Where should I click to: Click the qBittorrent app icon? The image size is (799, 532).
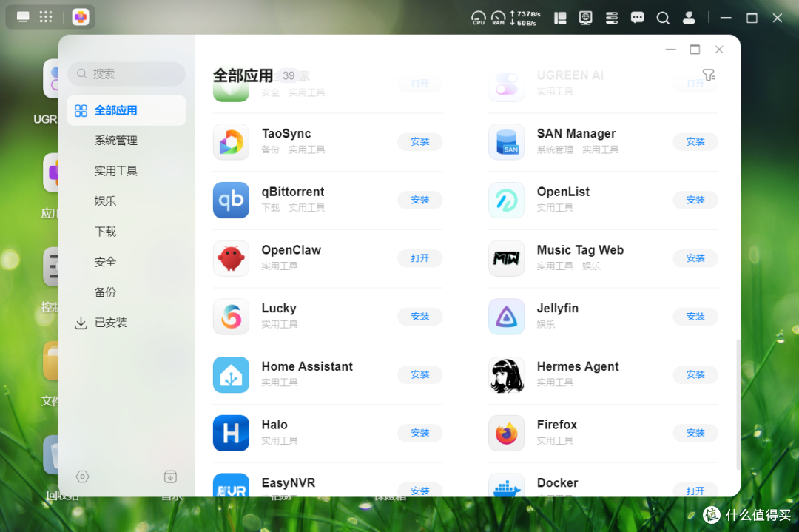coord(231,200)
